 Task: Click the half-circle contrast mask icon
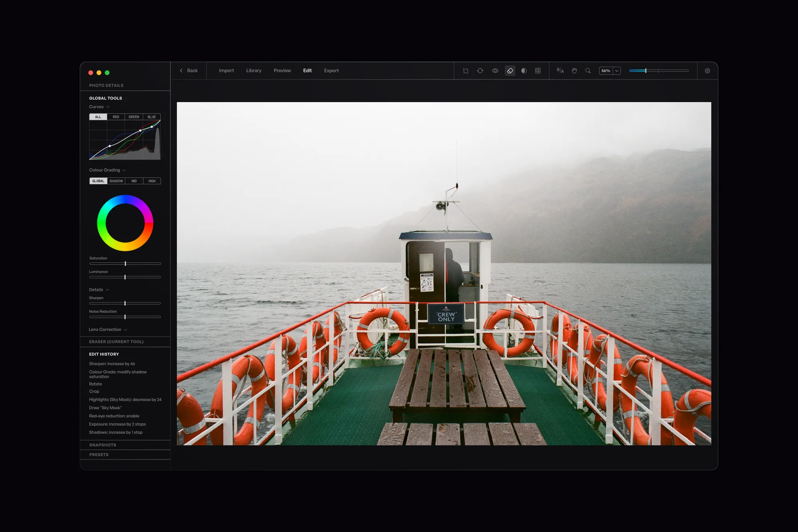tap(524, 71)
